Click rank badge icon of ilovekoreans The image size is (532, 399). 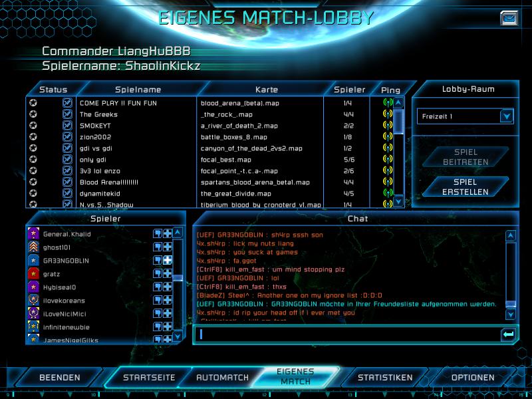click(x=33, y=301)
